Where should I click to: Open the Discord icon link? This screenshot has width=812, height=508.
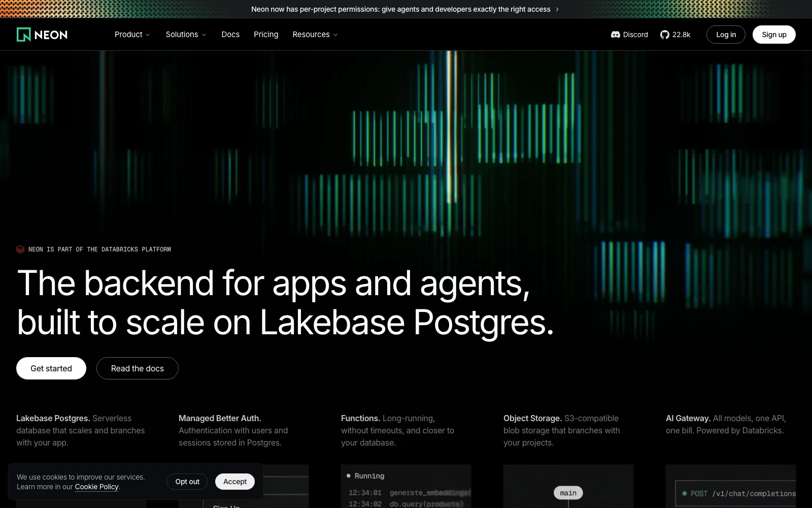pyautogui.click(x=616, y=35)
